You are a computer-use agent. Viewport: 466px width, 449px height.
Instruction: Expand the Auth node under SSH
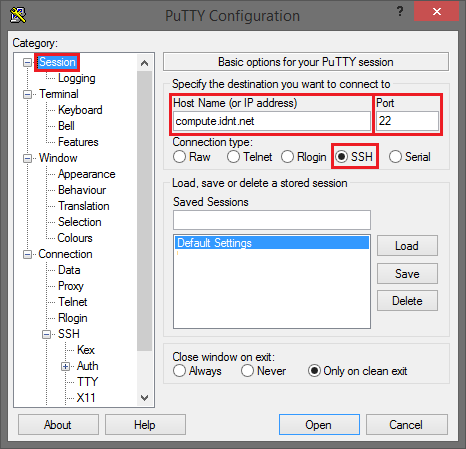tap(65, 367)
